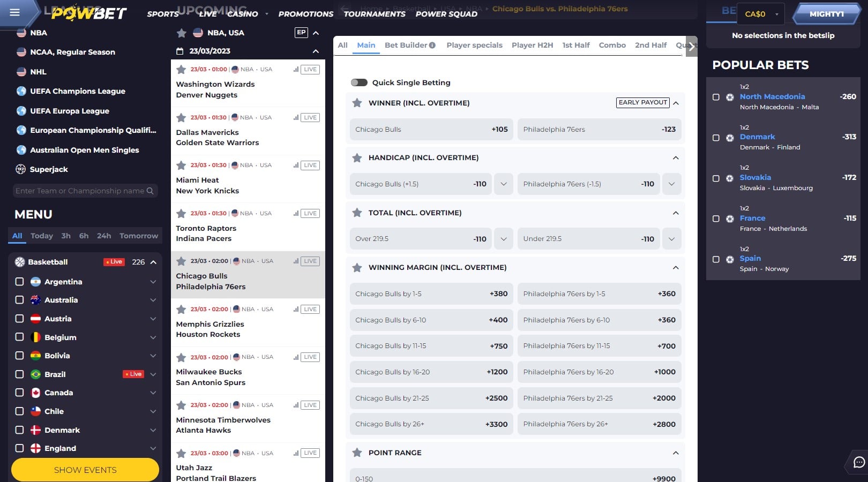The image size is (868, 482).
Task: Expand the Austria country row
Action: [153, 319]
